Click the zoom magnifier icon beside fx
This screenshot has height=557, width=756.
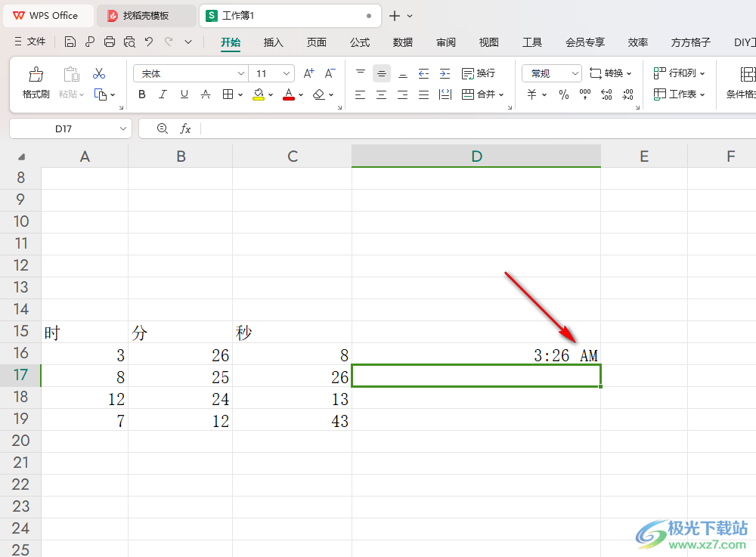pos(163,128)
